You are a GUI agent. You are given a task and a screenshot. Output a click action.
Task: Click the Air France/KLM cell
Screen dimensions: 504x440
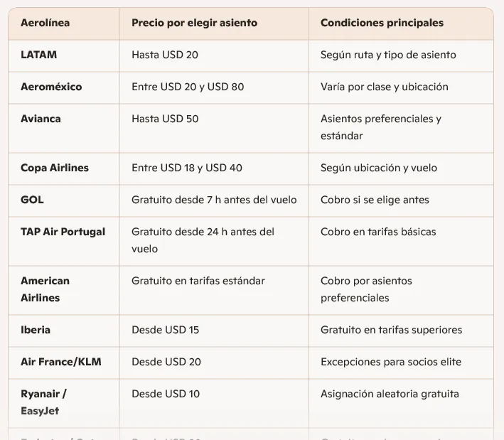[x=61, y=362]
